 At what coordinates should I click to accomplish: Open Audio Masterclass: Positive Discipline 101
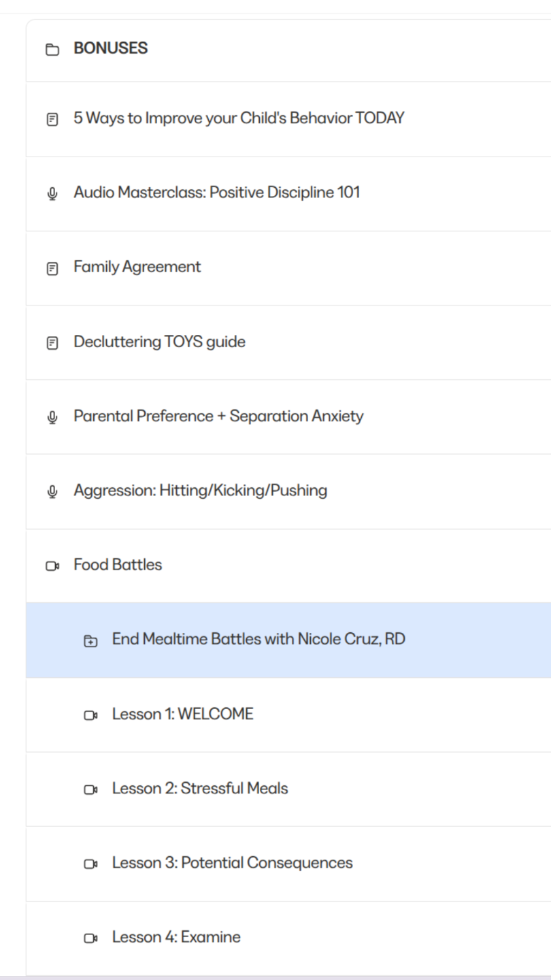pyautogui.click(x=216, y=193)
